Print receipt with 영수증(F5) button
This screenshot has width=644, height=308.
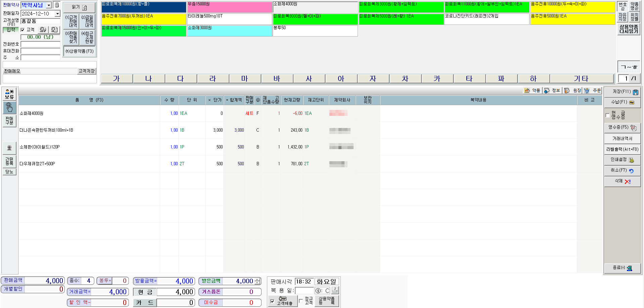[623, 128]
